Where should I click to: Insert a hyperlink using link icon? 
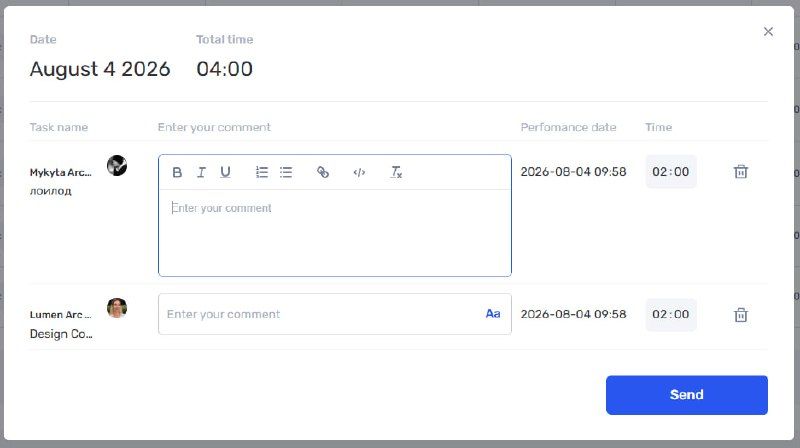click(322, 172)
